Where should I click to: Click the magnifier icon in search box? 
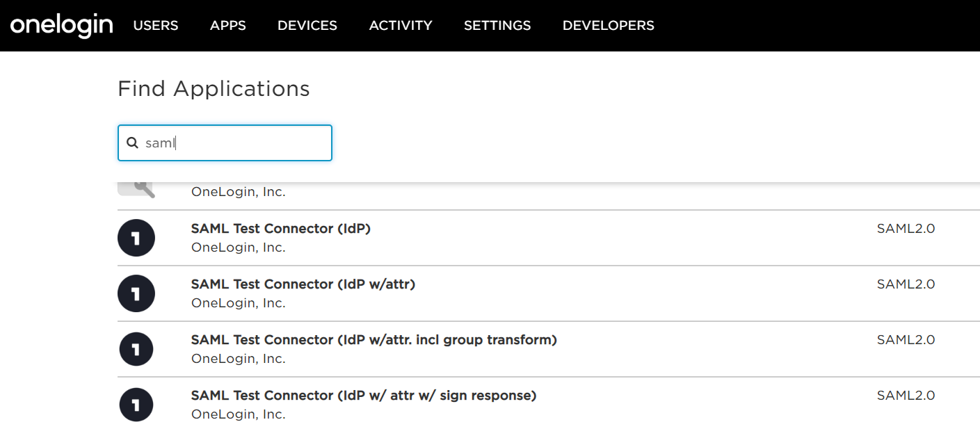(133, 143)
